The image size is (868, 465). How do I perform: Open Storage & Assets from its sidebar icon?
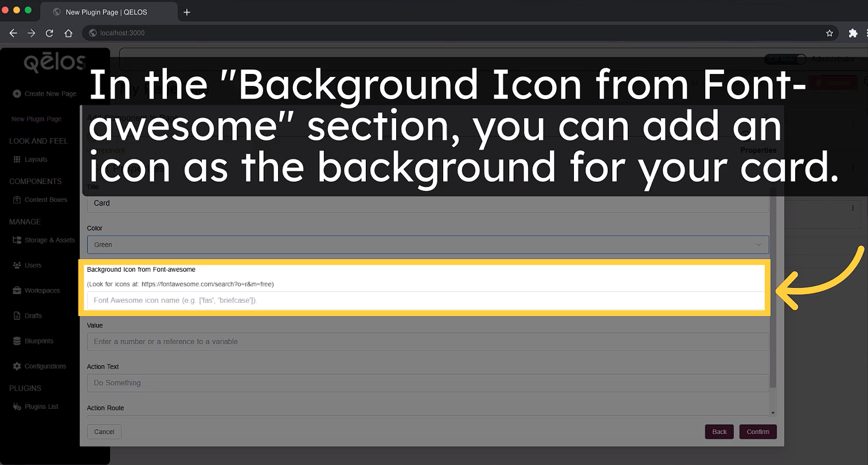point(16,240)
